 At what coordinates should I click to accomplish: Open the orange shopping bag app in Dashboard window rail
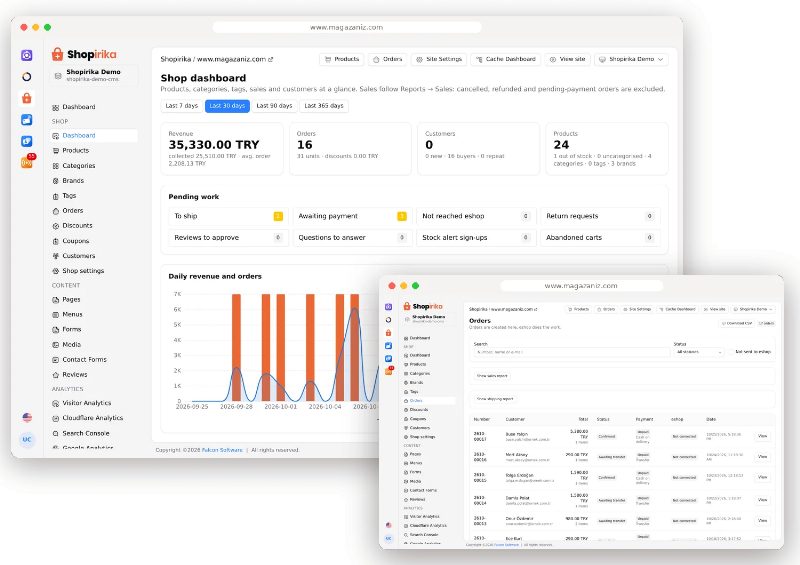pos(27,98)
